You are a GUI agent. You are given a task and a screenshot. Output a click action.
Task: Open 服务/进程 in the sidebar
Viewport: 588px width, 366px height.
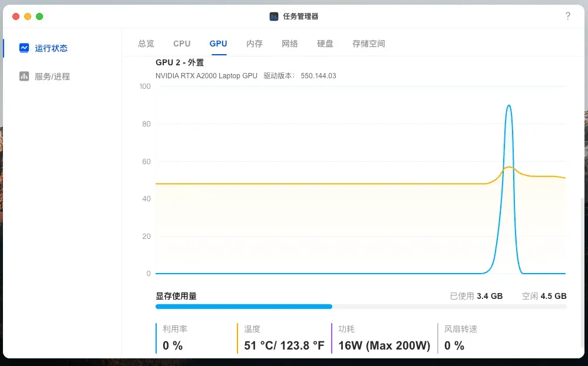(52, 76)
